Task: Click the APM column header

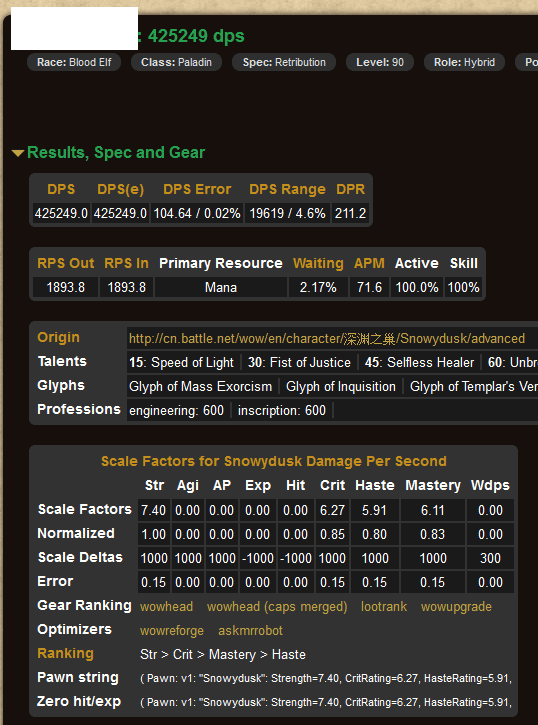Action: click(x=369, y=263)
